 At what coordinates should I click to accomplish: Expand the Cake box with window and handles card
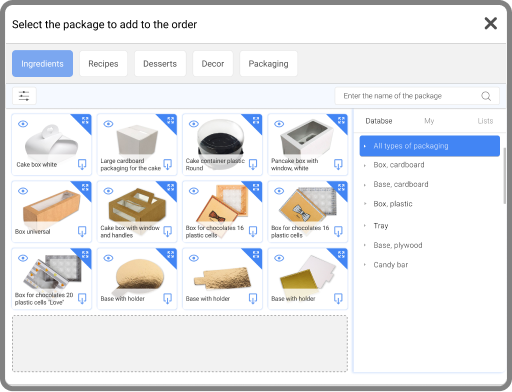click(171, 187)
